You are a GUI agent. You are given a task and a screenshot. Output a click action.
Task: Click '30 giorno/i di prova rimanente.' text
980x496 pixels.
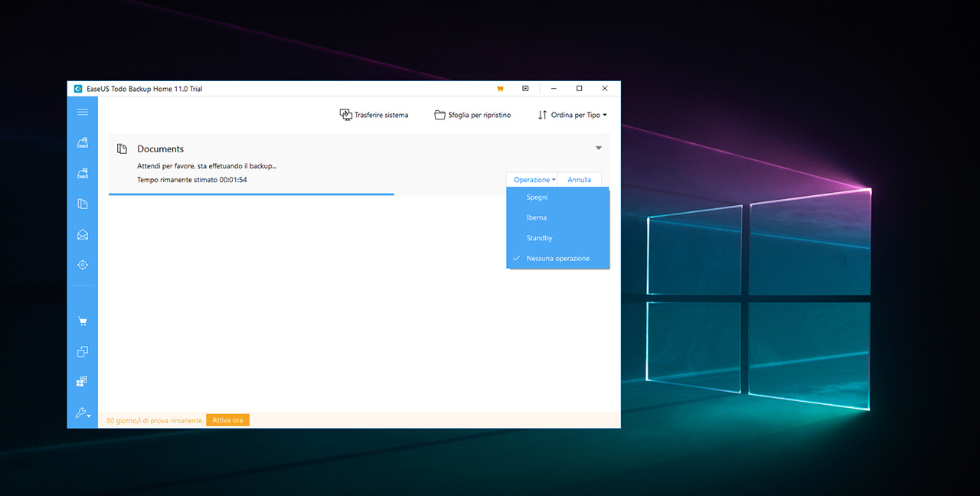155,420
